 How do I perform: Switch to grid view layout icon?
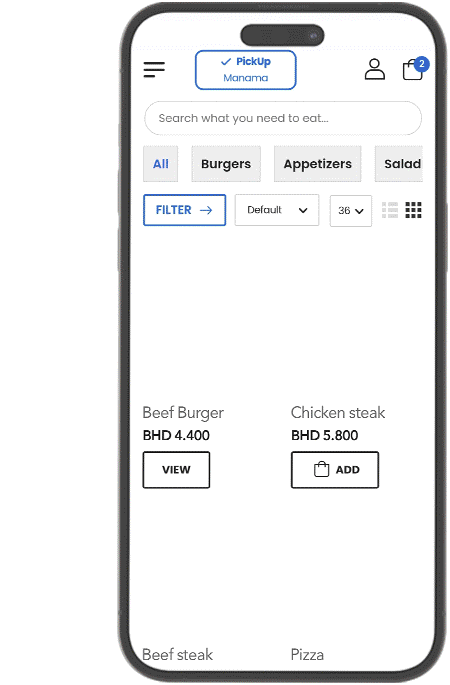(x=413, y=210)
